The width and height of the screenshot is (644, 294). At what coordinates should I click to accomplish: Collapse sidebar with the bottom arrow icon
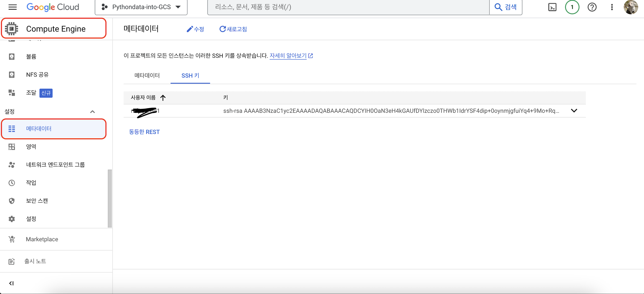pos(11,283)
